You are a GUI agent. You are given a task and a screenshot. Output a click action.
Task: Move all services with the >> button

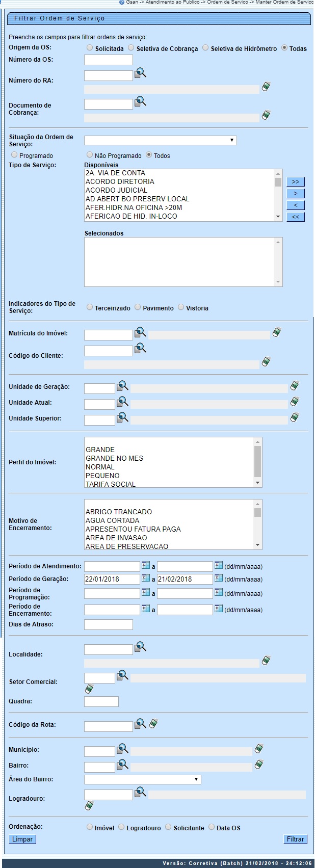click(x=296, y=182)
